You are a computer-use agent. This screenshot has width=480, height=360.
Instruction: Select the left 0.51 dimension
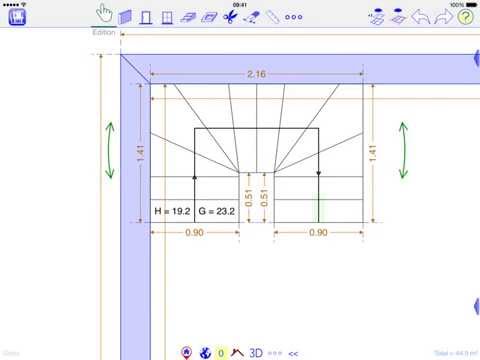249,198
